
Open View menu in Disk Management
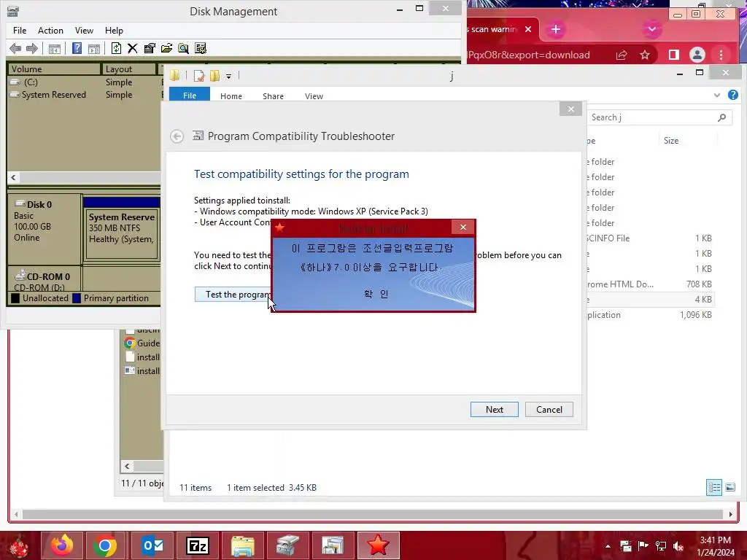pos(84,31)
